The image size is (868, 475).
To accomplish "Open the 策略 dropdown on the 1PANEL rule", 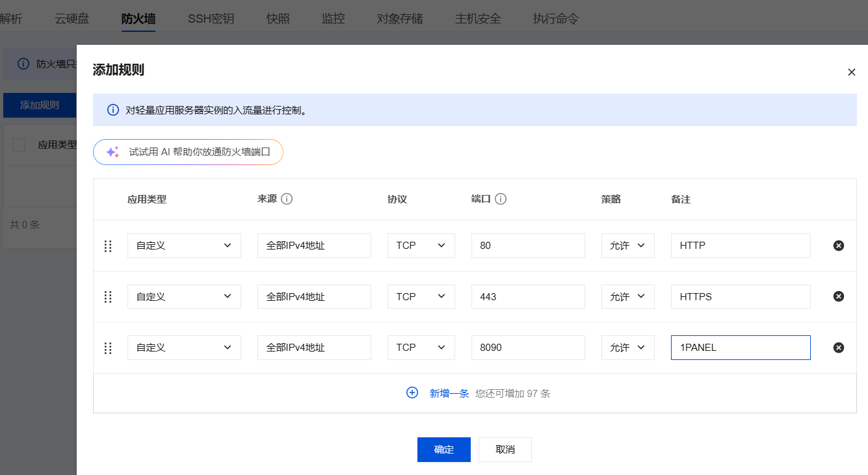I will click(x=627, y=347).
